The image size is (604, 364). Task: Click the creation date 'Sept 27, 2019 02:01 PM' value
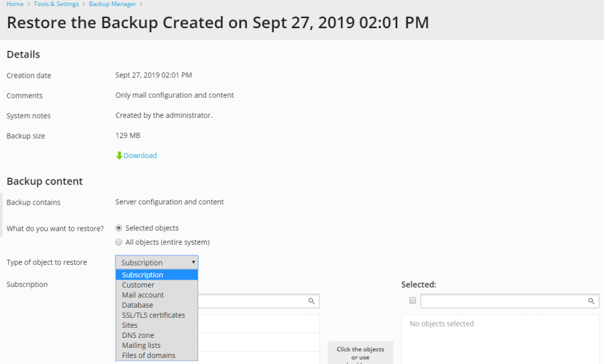[x=154, y=75]
